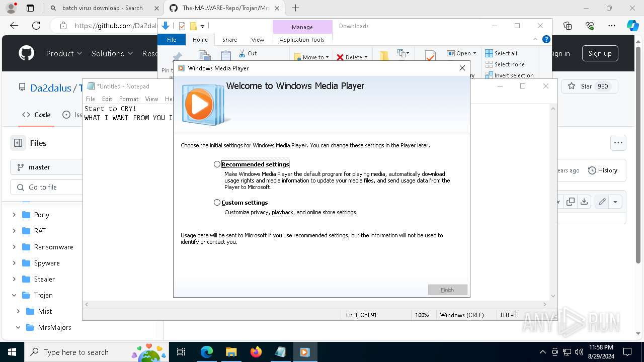Collapse the Explorer ribbon with chevron
Viewport: 644px width, 362px height.
(x=535, y=39)
